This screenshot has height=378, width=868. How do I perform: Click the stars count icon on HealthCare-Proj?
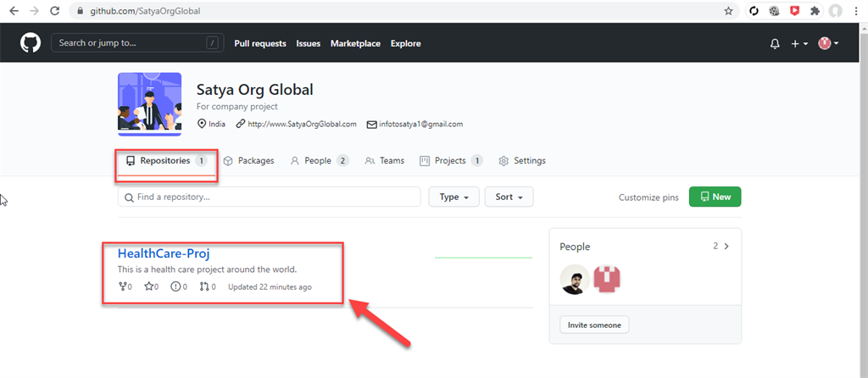click(x=148, y=286)
